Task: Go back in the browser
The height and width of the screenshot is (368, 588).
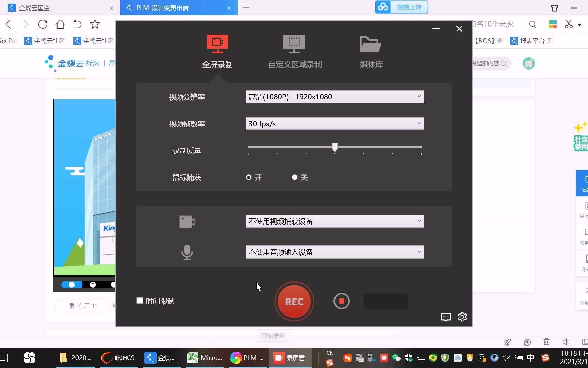Action: point(9,24)
